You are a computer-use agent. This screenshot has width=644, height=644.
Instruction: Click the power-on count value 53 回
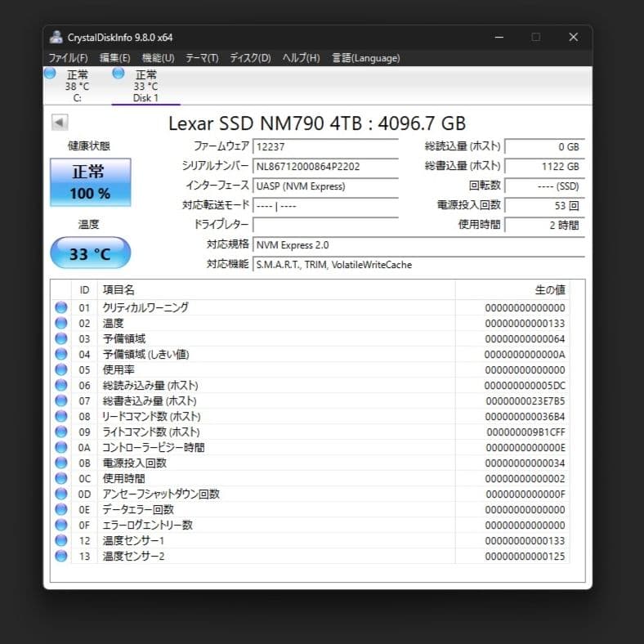(x=544, y=205)
